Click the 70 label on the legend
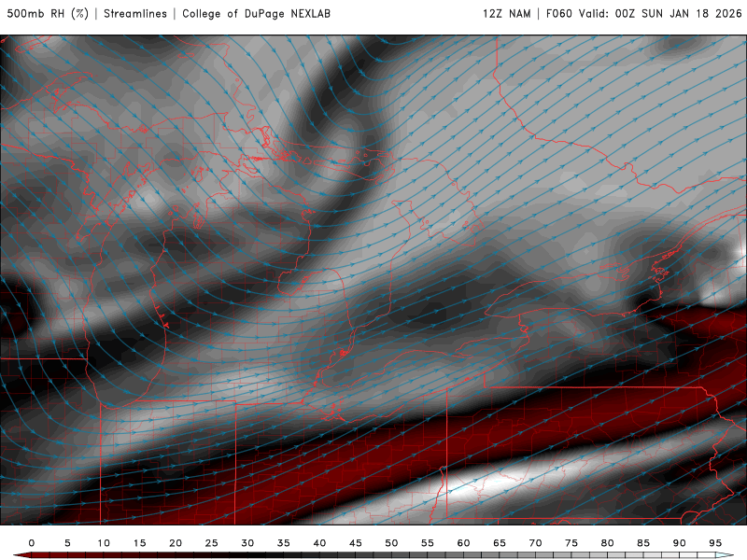Image resolution: width=747 pixels, height=560 pixels. click(x=535, y=543)
